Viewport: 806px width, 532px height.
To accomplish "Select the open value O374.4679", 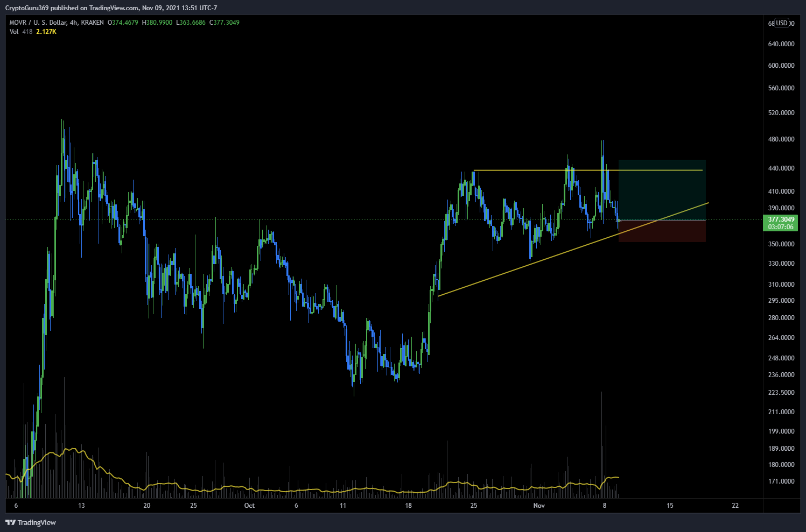I will tap(123, 23).
